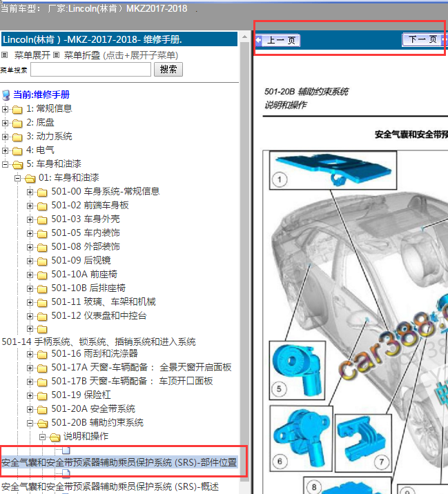The image size is (448, 494).
Task: Expand the 3: 动力系统 node
Action: click(5, 137)
